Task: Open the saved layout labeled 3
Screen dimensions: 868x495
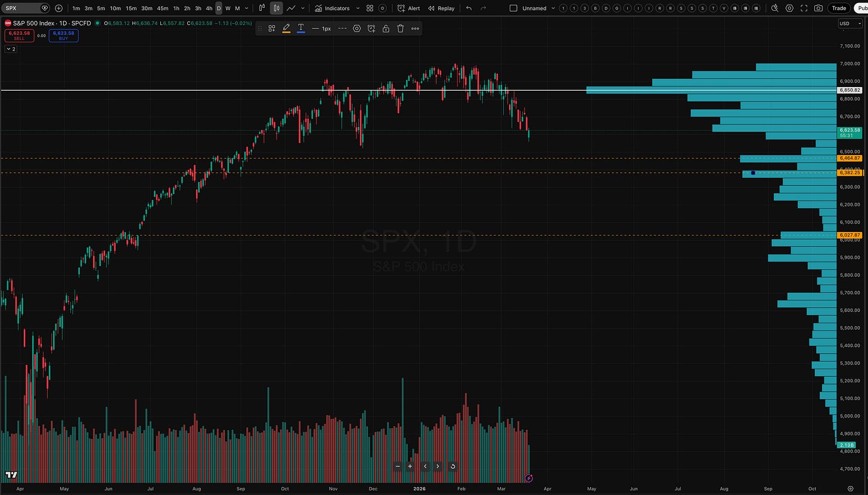Action: click(x=585, y=8)
